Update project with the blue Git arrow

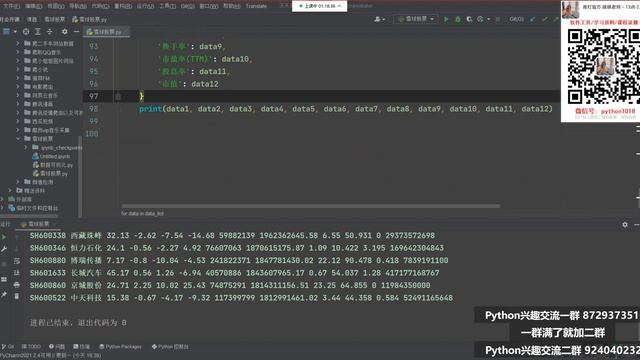pyautogui.click(x=533, y=19)
